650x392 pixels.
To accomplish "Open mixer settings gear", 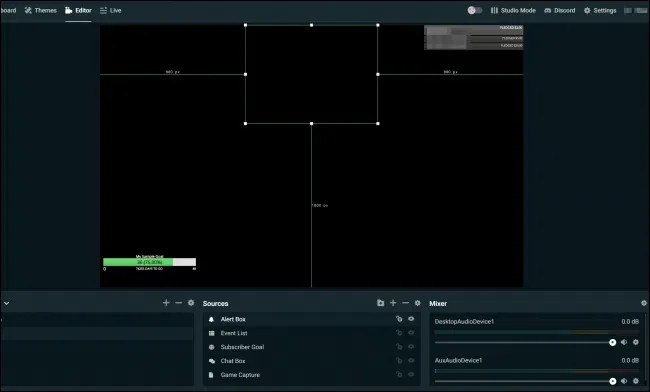I will click(x=644, y=303).
